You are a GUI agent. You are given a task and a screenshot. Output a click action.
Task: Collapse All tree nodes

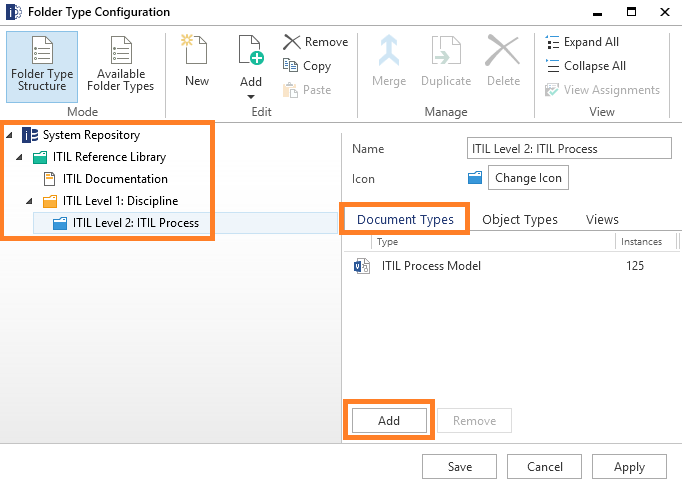[585, 66]
